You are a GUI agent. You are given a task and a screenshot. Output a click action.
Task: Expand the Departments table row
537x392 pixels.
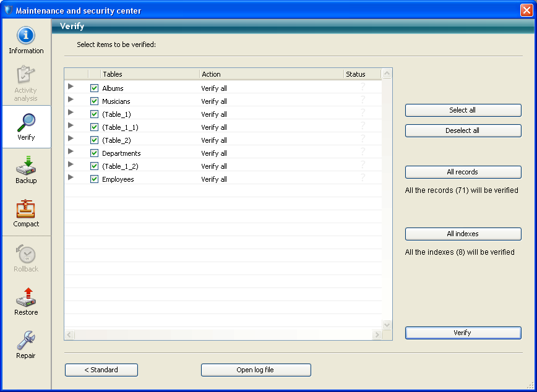[71, 151]
